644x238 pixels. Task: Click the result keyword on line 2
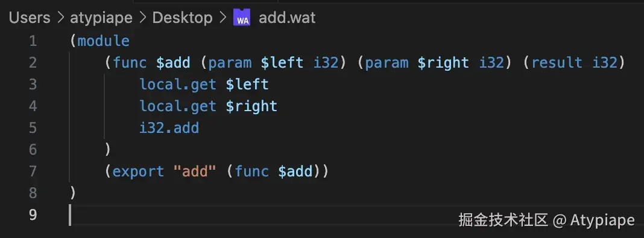[557, 63]
